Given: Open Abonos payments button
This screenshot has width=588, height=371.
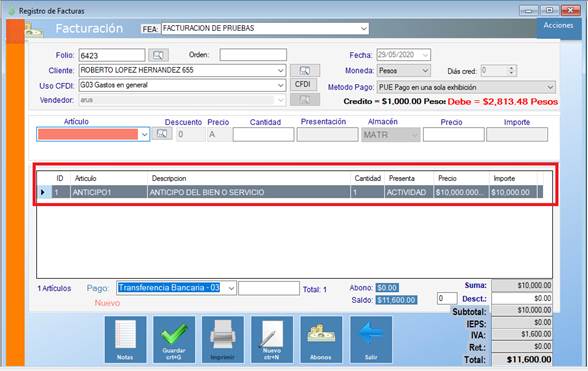Looking at the screenshot, I should coord(321,339).
